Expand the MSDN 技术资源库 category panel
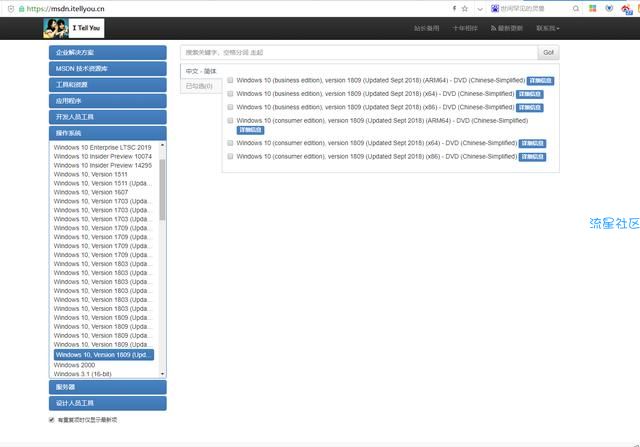The width and height of the screenshot is (640, 447). (108, 69)
